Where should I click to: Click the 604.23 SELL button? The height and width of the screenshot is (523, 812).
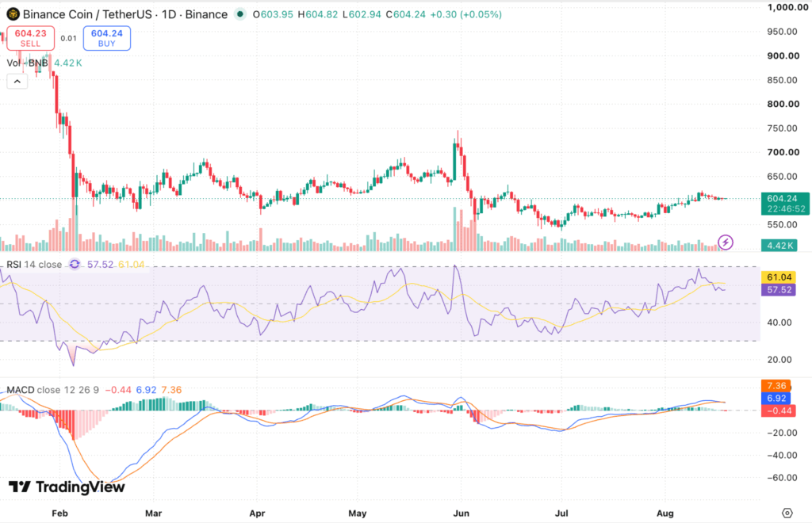(x=31, y=38)
